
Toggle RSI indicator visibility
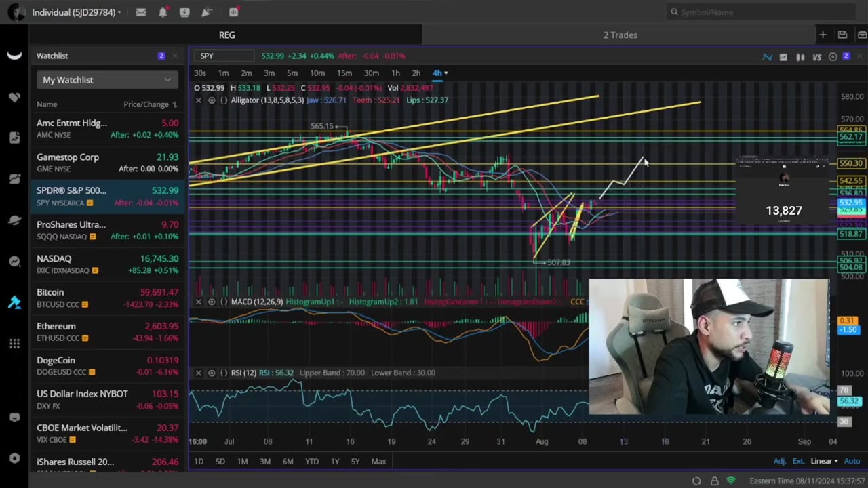[x=212, y=373]
